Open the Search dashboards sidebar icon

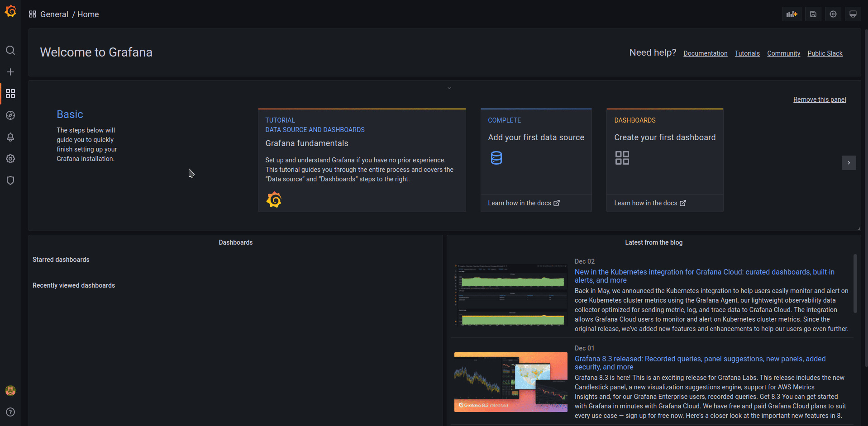pos(10,50)
